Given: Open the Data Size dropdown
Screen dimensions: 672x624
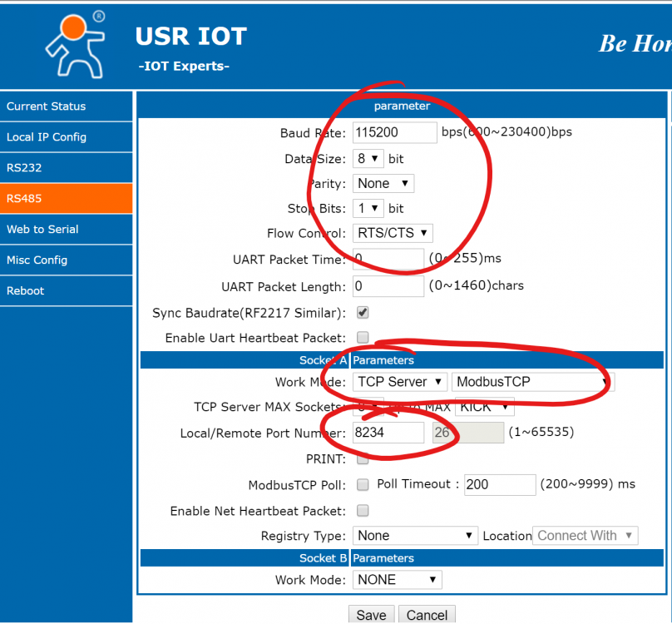Looking at the screenshot, I should [368, 158].
